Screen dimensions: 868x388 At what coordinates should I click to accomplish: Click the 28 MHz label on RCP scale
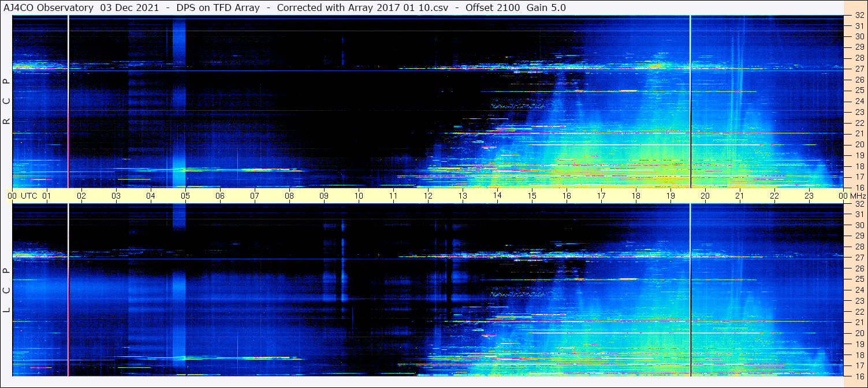(x=859, y=58)
